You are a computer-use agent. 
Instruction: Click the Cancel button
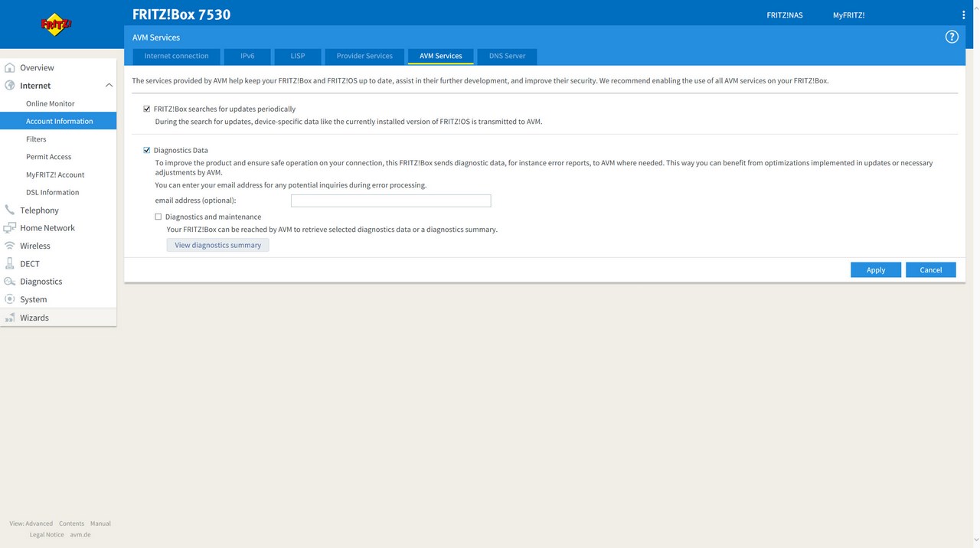click(x=931, y=269)
